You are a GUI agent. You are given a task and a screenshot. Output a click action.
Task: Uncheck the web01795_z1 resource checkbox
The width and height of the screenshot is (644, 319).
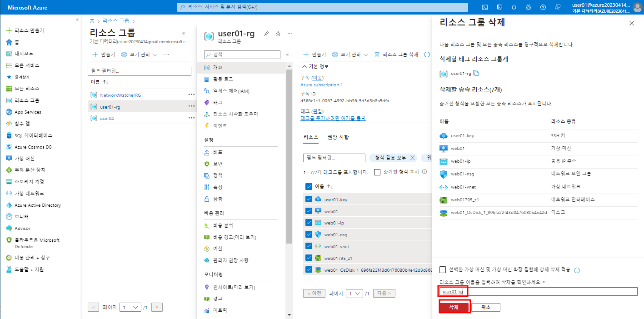[x=309, y=258]
